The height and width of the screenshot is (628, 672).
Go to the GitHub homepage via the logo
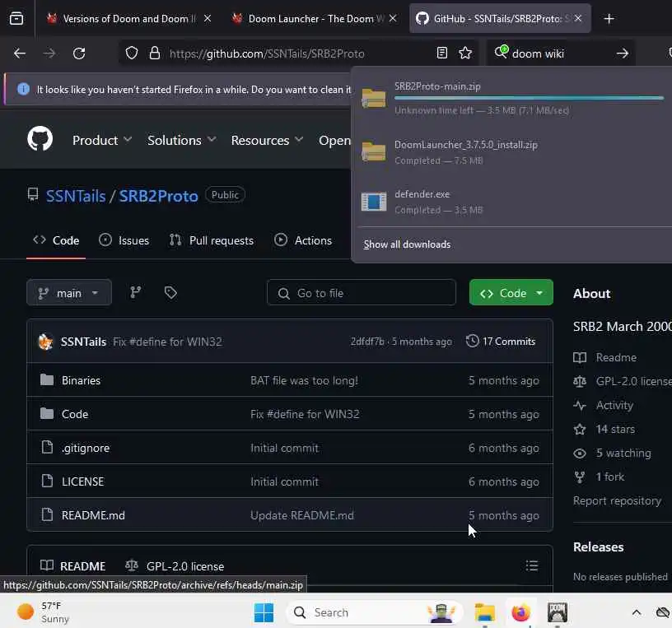40,138
